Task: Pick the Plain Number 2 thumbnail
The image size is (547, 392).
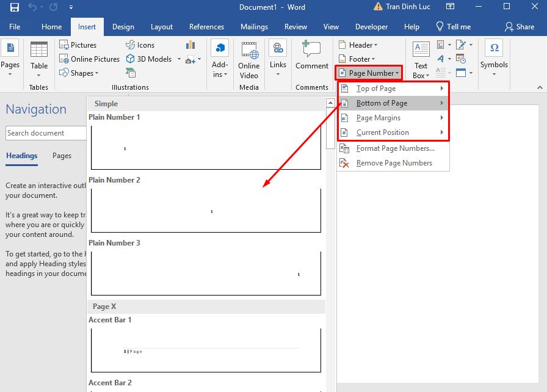Action: click(206, 211)
